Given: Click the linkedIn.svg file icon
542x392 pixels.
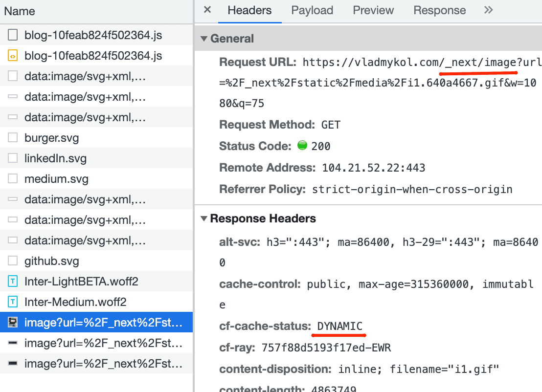Looking at the screenshot, I should pyautogui.click(x=13, y=158).
